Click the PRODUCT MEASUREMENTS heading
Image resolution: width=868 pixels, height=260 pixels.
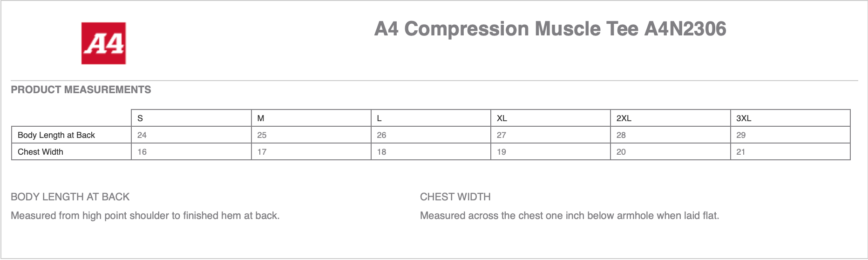pos(81,89)
